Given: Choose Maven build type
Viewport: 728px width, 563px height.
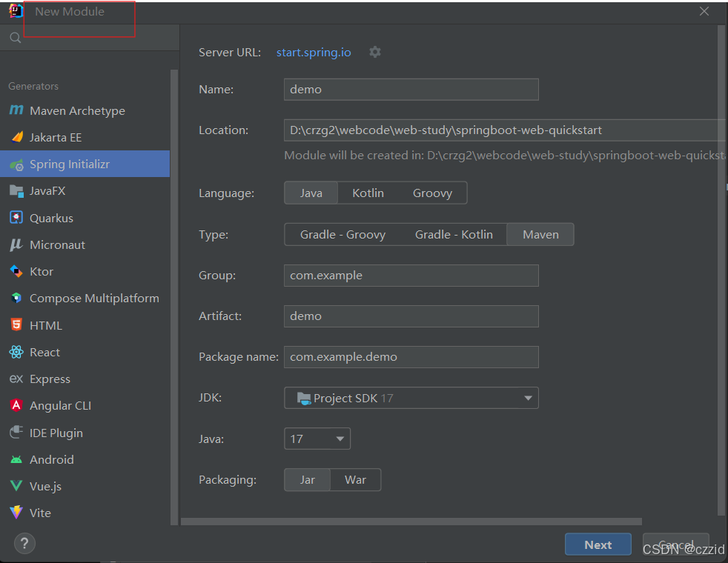Looking at the screenshot, I should pos(540,235).
